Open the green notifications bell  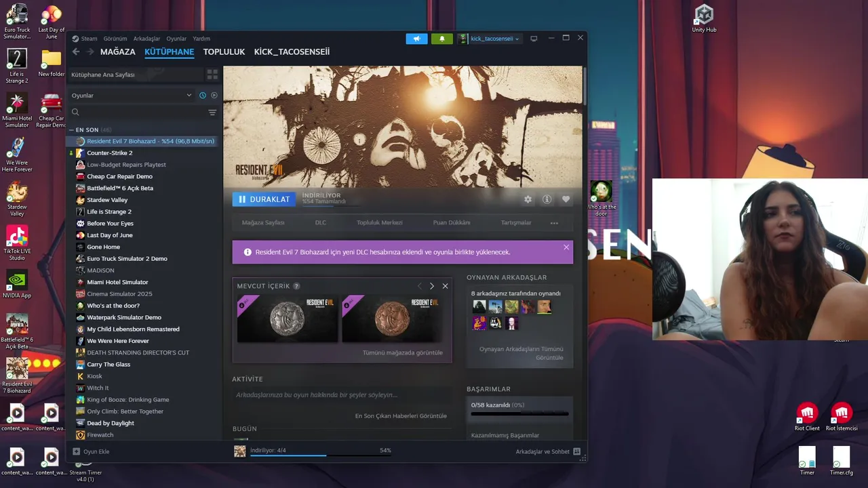[x=442, y=39]
